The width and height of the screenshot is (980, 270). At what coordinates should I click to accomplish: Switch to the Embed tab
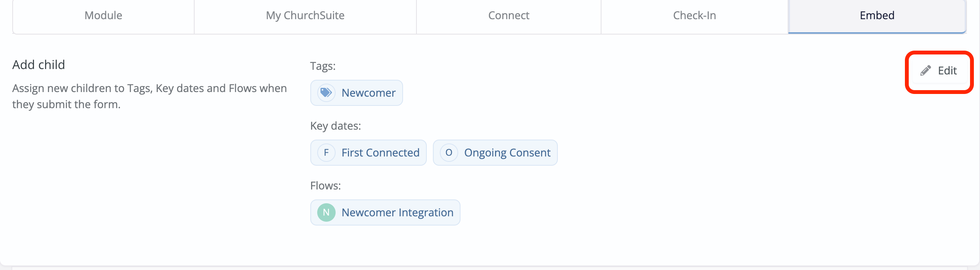click(x=877, y=16)
